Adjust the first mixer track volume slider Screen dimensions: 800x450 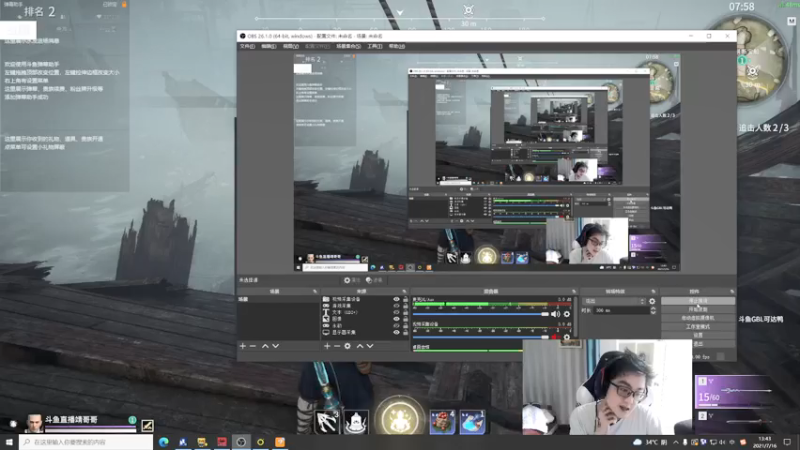[x=481, y=314]
